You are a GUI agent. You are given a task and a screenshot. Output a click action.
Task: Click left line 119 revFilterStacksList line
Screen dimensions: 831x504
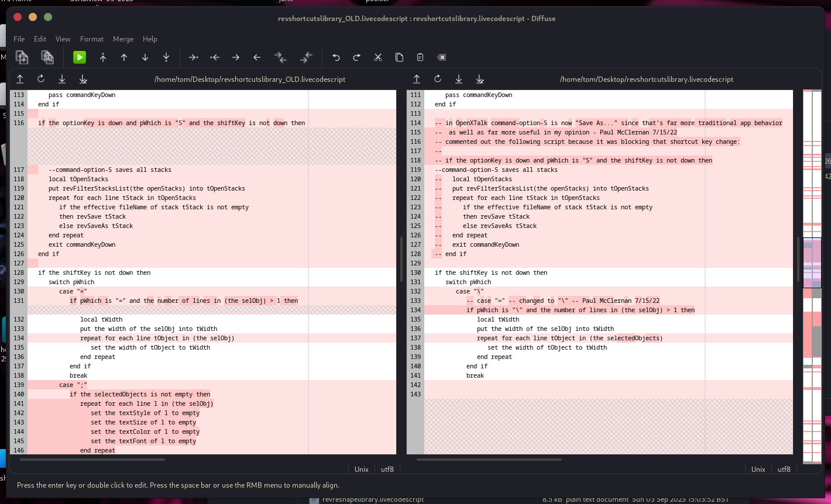pyautogui.click(x=147, y=188)
